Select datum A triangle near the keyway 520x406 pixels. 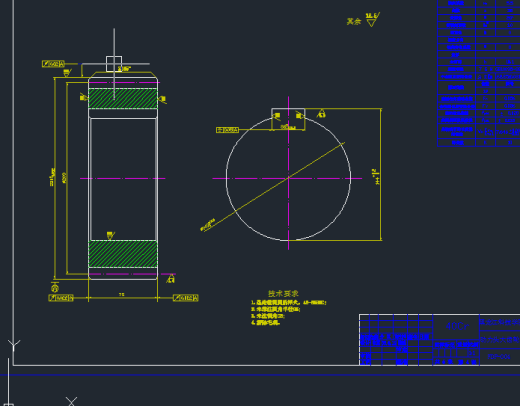(321, 113)
